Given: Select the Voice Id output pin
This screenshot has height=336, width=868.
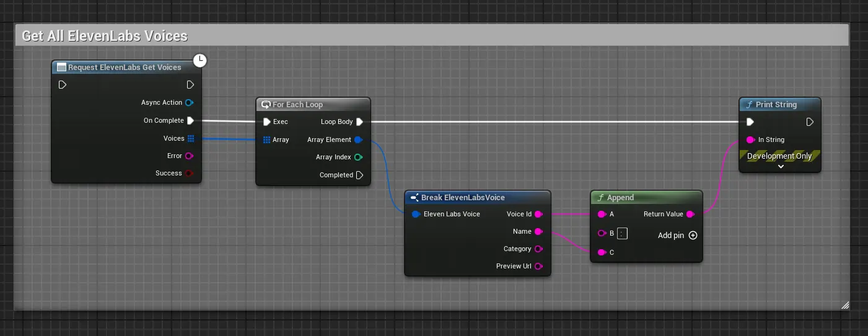Looking at the screenshot, I should [538, 214].
